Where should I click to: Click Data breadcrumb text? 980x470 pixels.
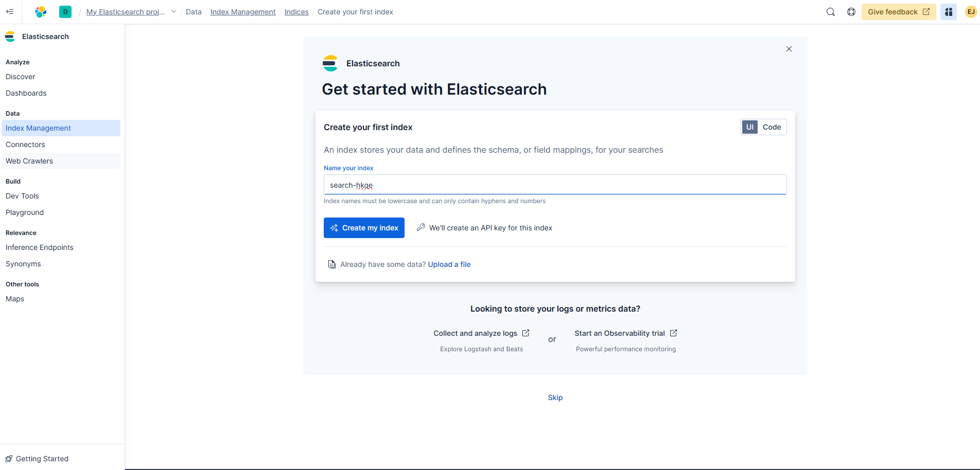[x=194, y=12]
